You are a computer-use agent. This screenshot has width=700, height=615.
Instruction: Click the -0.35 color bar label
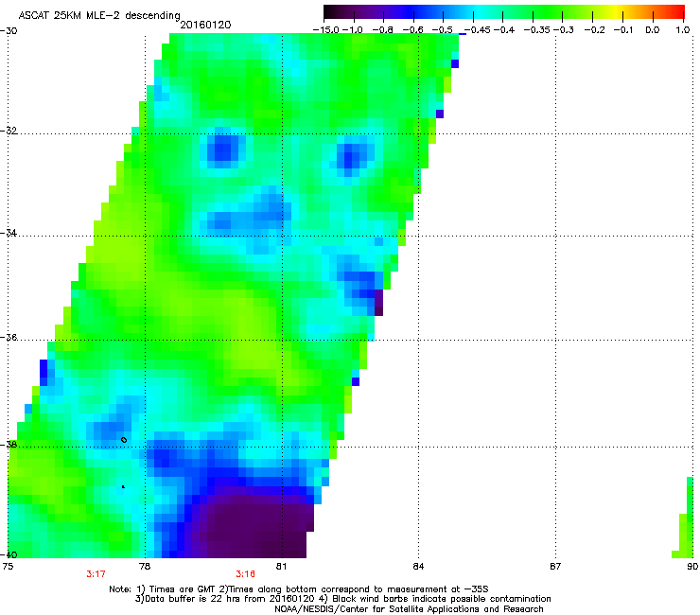point(537,30)
